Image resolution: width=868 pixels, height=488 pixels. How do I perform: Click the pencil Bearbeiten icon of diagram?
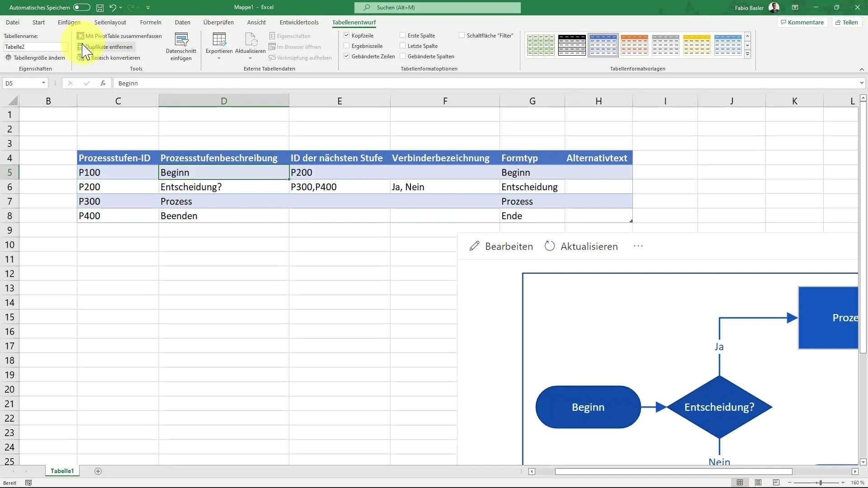pyautogui.click(x=474, y=246)
